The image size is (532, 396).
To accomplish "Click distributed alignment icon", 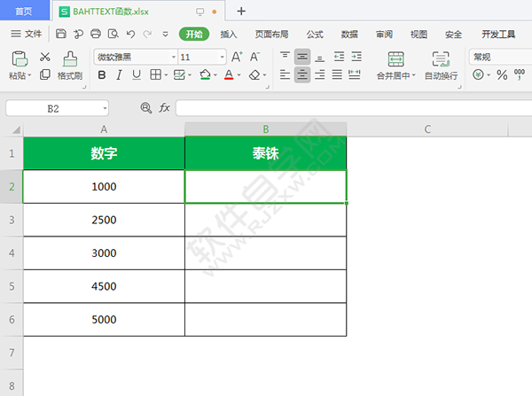I will pos(354,74).
